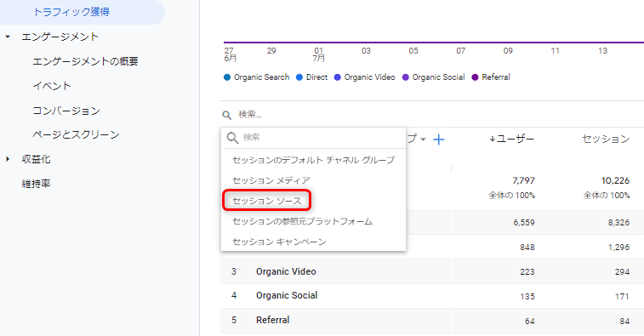This screenshot has width=644, height=336.
Task: Open the primary dimension dropdown arrow
Action: [423, 140]
